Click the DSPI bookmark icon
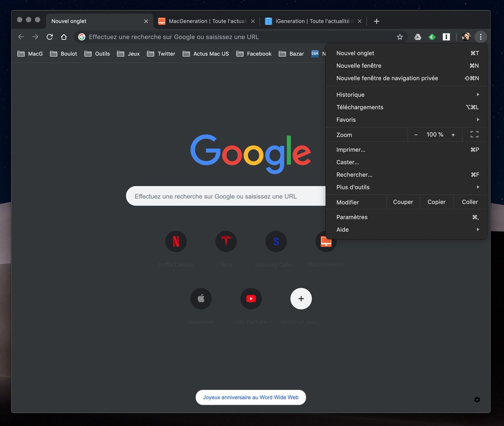504x426 pixels. click(x=315, y=54)
